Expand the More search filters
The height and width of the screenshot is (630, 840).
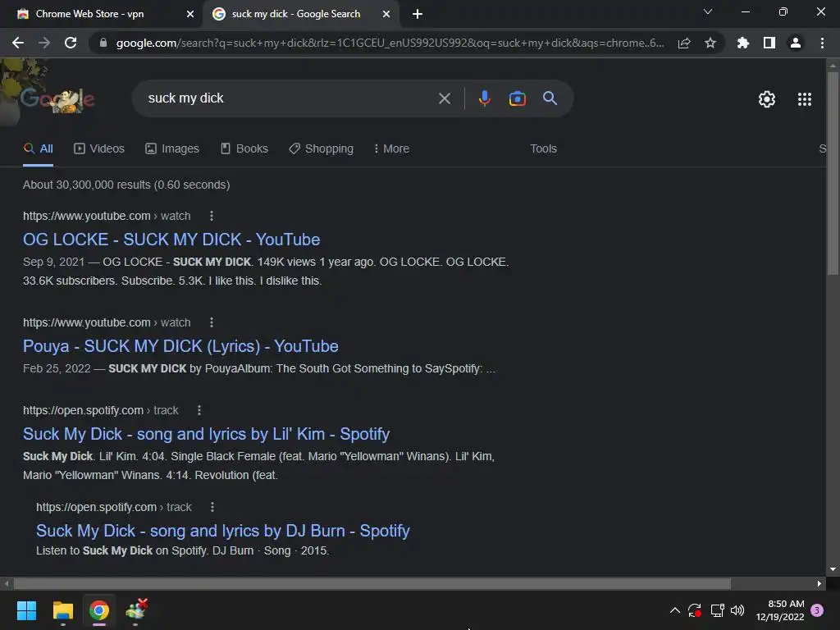391,149
